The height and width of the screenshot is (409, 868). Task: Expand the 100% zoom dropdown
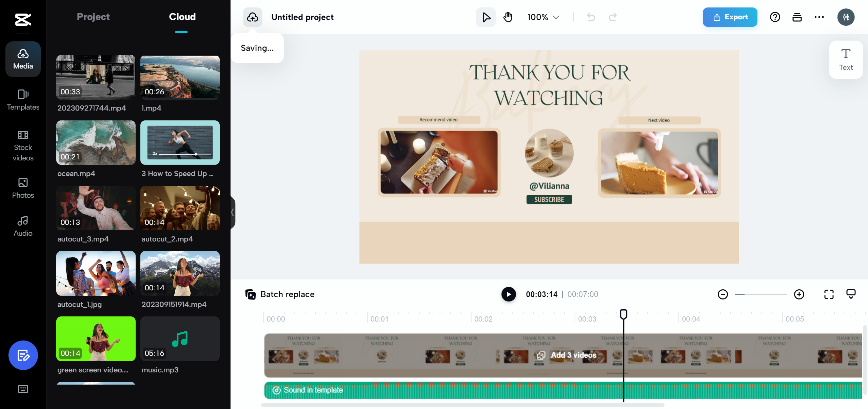click(x=544, y=17)
